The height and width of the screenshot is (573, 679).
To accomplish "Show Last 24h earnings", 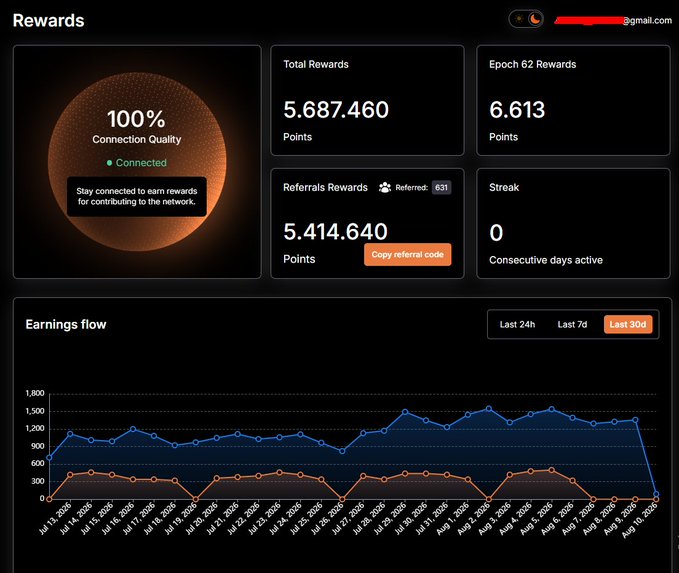I will [x=517, y=324].
